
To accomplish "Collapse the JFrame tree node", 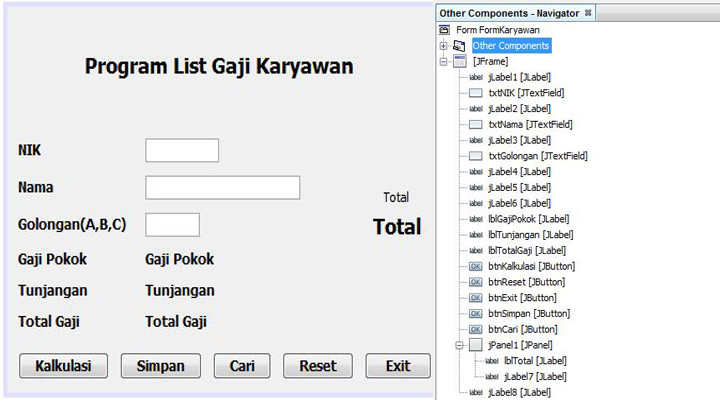I will point(444,61).
